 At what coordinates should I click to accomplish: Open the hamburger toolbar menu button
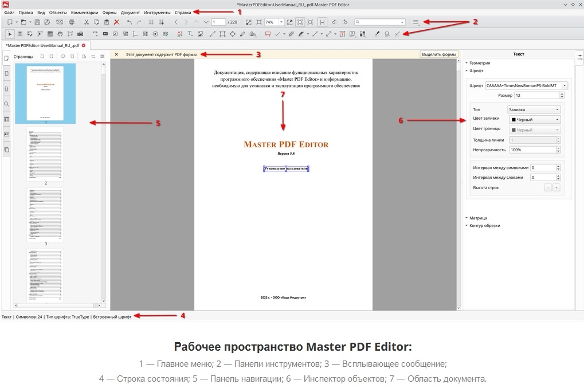click(416, 22)
